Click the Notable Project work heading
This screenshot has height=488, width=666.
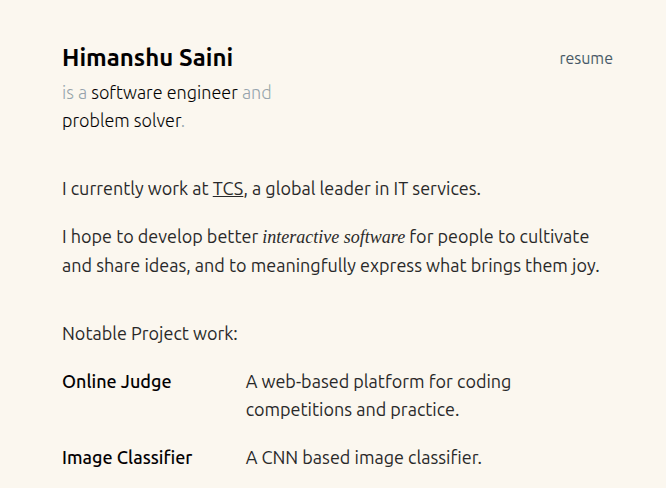[x=150, y=334]
